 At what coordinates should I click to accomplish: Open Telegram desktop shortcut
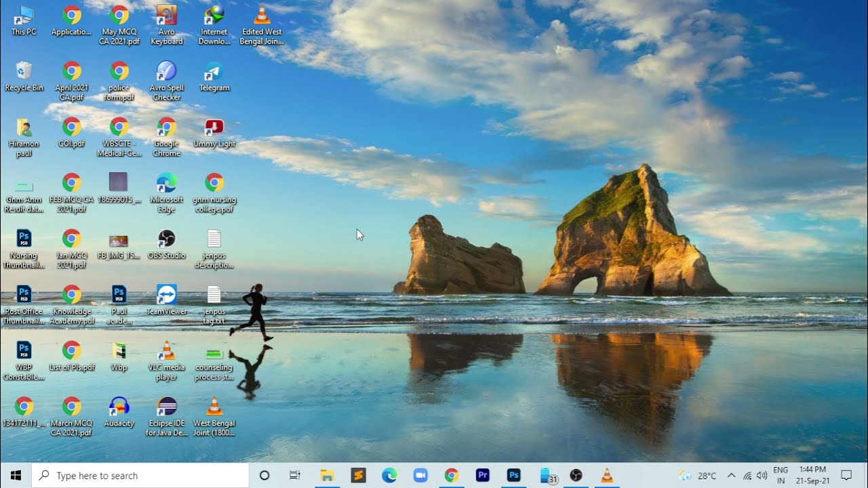214,77
